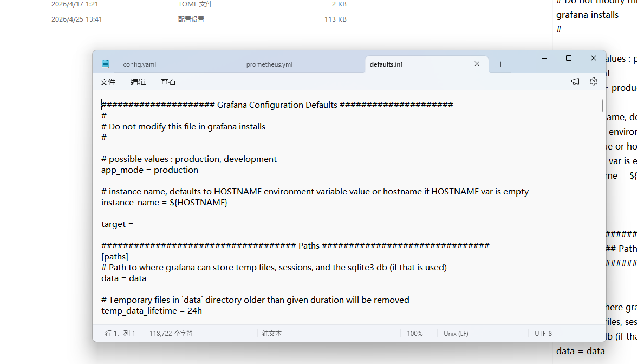637x364 pixels.
Task: Minimize the Notepad window
Action: click(x=544, y=58)
